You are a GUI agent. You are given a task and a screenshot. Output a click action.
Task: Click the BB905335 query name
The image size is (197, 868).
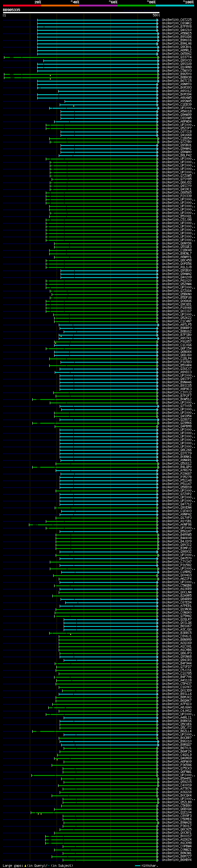[11, 10]
